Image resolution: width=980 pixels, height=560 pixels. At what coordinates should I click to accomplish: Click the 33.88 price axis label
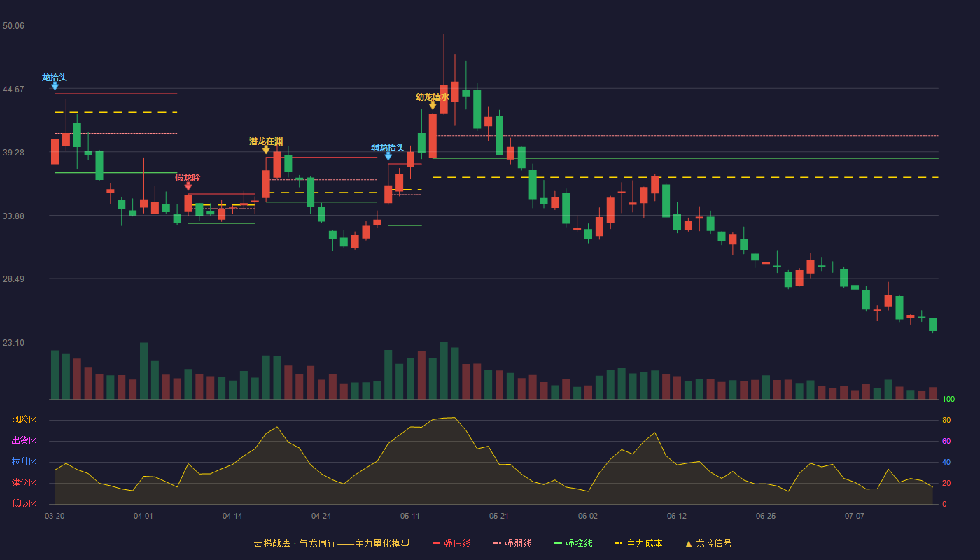pyautogui.click(x=13, y=216)
